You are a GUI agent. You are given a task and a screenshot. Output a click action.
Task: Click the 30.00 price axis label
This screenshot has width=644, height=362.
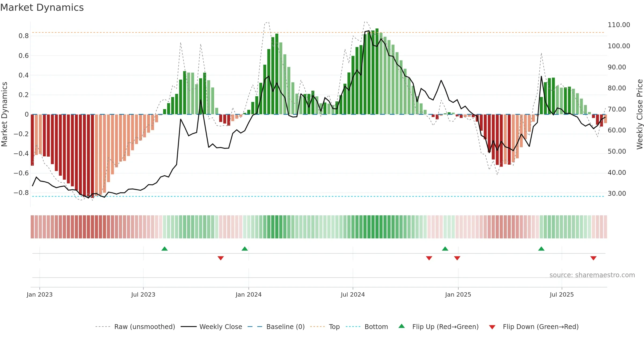pyautogui.click(x=617, y=194)
